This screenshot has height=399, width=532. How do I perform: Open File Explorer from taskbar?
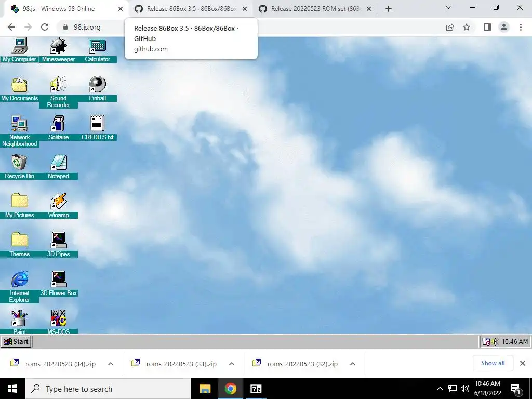[205, 389]
